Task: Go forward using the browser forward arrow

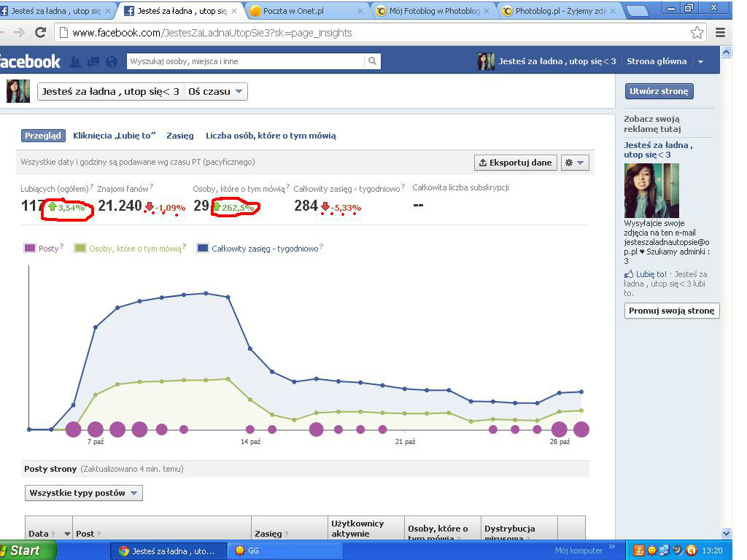Action: click(x=19, y=32)
